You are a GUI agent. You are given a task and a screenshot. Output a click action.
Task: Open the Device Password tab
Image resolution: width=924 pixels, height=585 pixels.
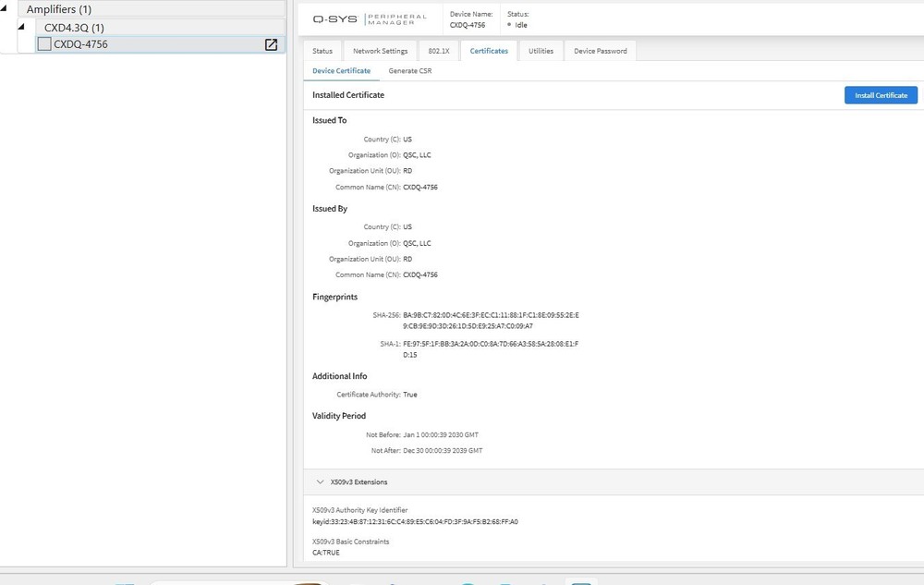click(600, 51)
